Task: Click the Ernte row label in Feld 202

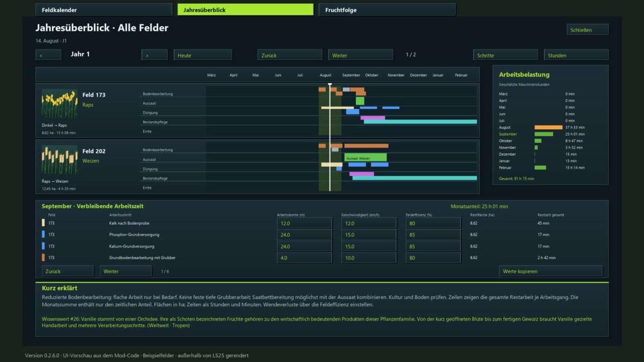Action: [147, 188]
